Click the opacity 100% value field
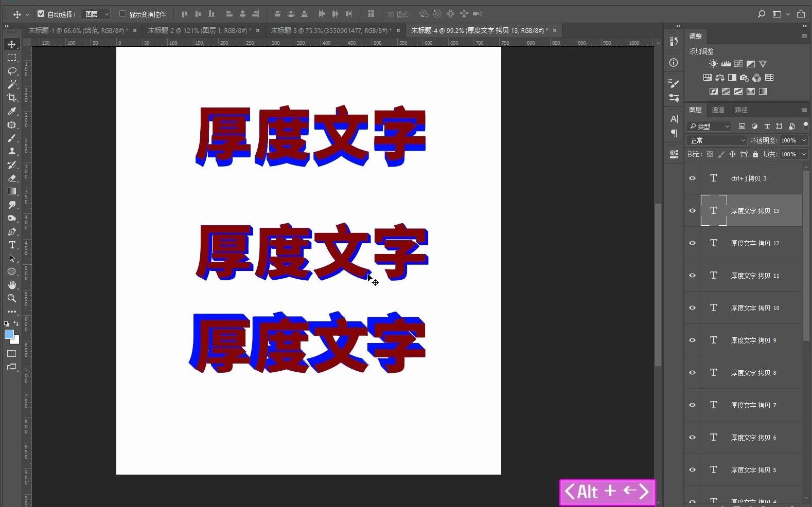Image resolution: width=812 pixels, height=507 pixels. click(788, 140)
